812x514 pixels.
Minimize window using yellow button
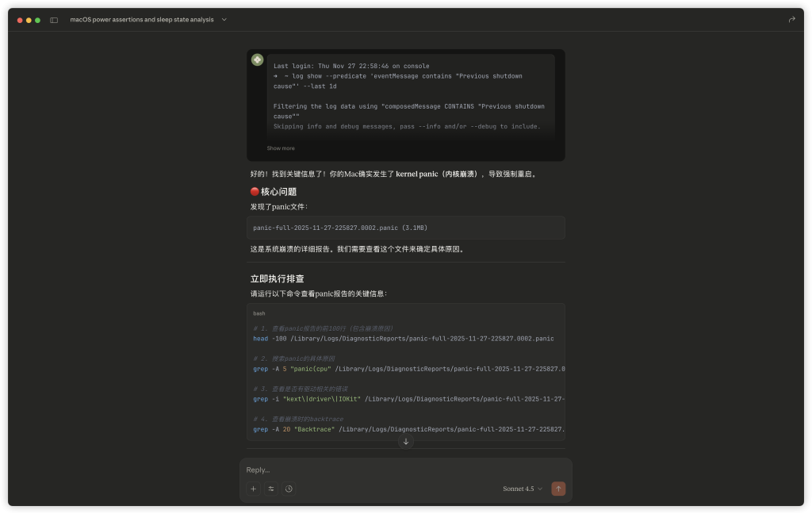tap(29, 20)
